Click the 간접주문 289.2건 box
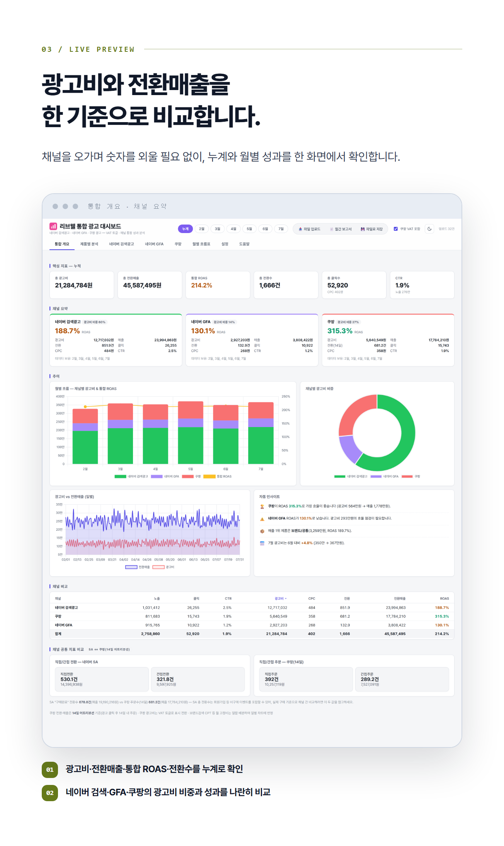This screenshot has height=846, width=504. tap(402, 679)
